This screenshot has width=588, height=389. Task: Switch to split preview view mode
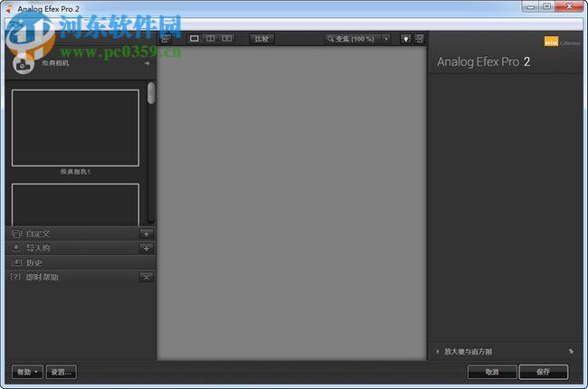(210, 39)
